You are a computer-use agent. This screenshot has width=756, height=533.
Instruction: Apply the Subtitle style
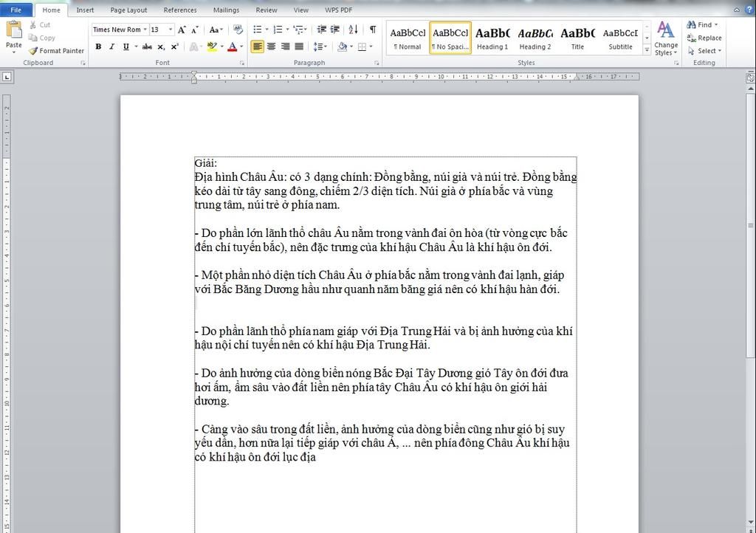tap(620, 38)
